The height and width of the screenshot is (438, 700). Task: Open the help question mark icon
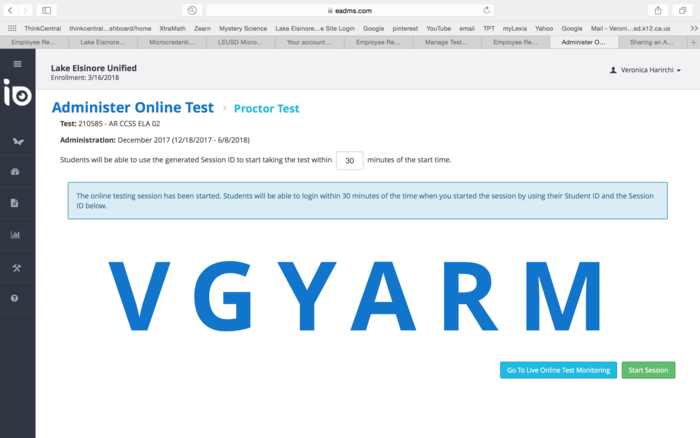click(x=16, y=299)
